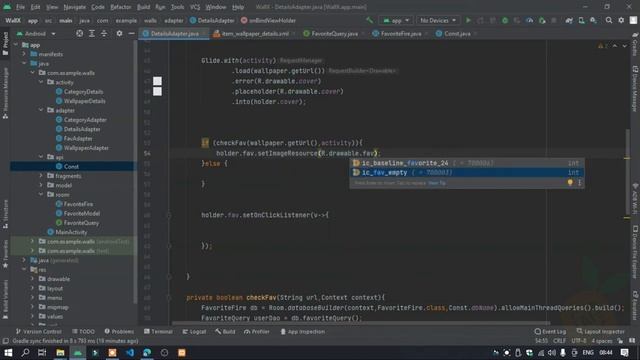The image size is (640, 360).
Task: Select MainActivity in project tree
Action: tap(71, 232)
